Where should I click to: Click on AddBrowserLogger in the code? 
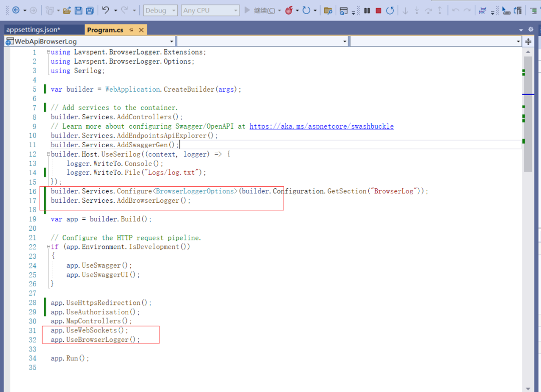point(148,201)
